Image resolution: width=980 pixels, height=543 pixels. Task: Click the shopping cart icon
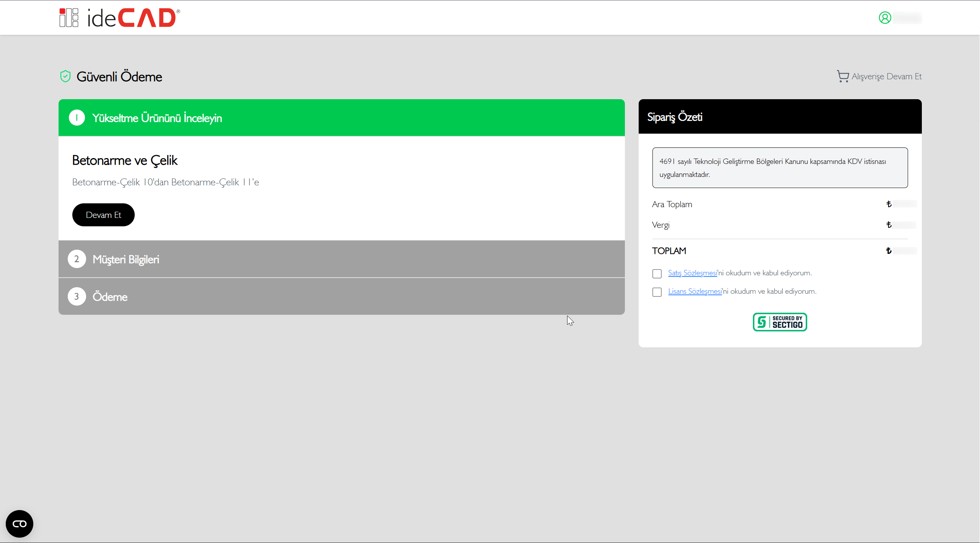point(843,76)
